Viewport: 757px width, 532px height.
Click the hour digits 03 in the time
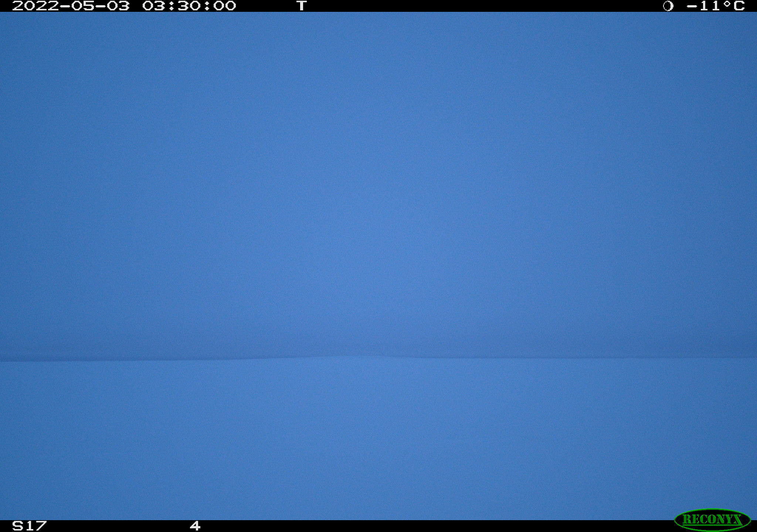(154, 6)
